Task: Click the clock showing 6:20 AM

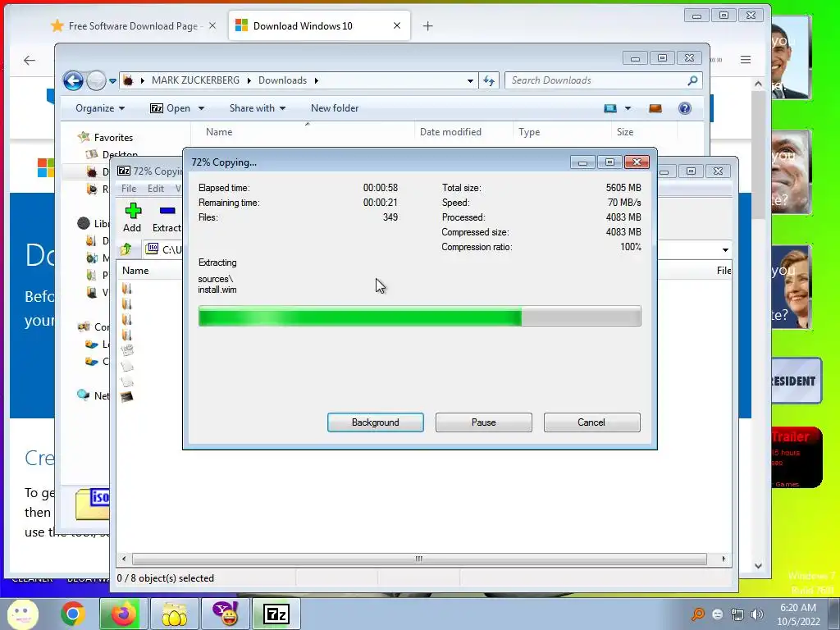Action: [797, 608]
